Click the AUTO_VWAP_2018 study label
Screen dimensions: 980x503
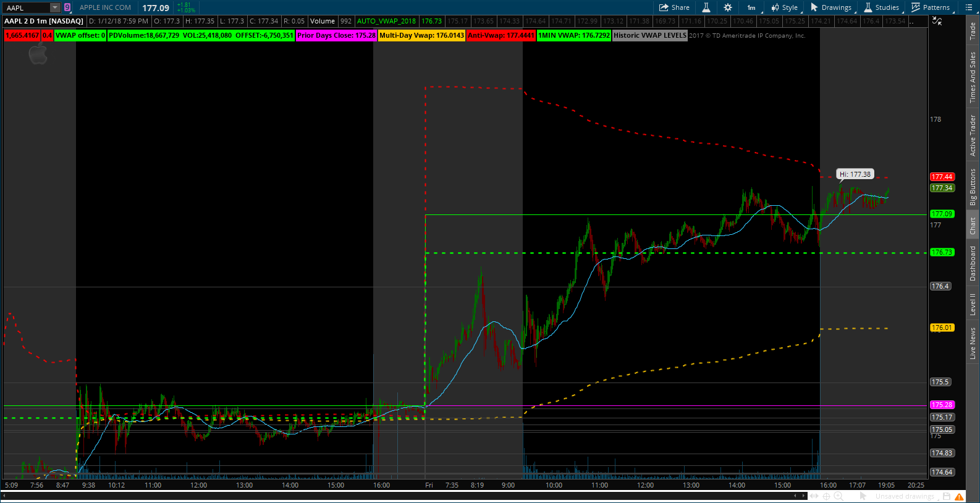click(x=387, y=21)
